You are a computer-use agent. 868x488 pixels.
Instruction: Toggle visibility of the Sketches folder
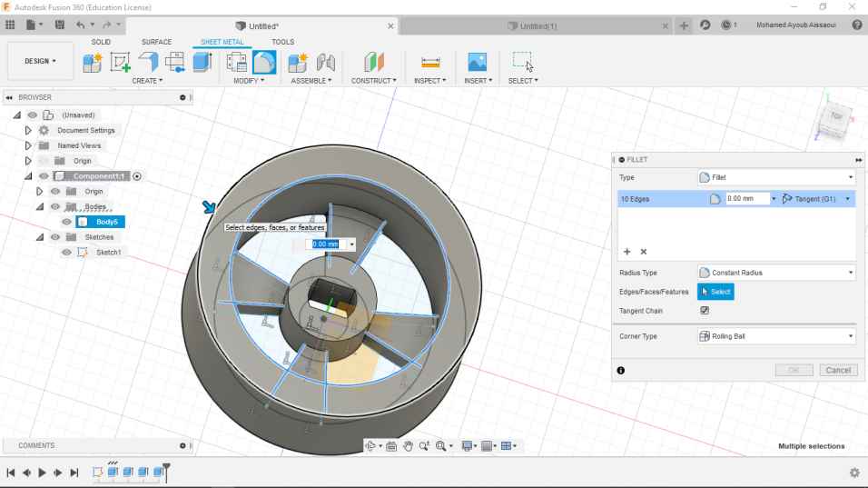pyautogui.click(x=54, y=237)
